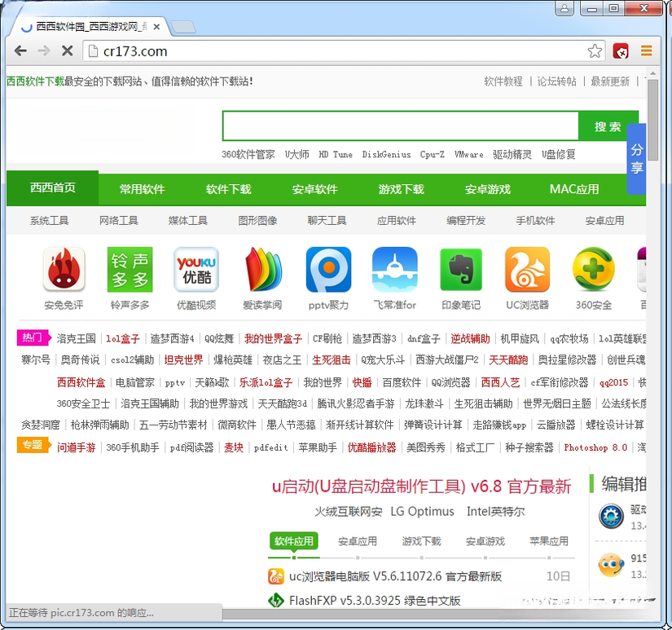The height and width of the screenshot is (630, 672).
Task: Click into the site search box
Action: point(400,126)
